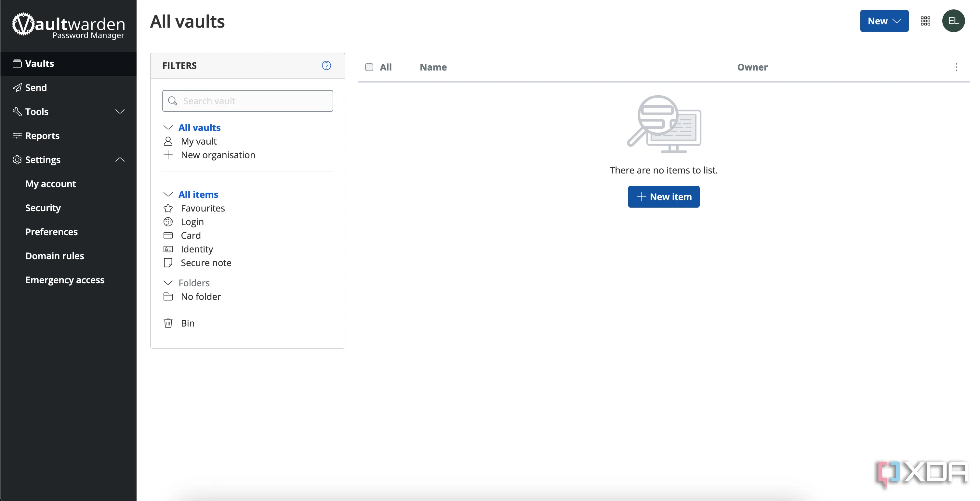
Task: Collapse the All vaults chevron
Action: pos(168,128)
